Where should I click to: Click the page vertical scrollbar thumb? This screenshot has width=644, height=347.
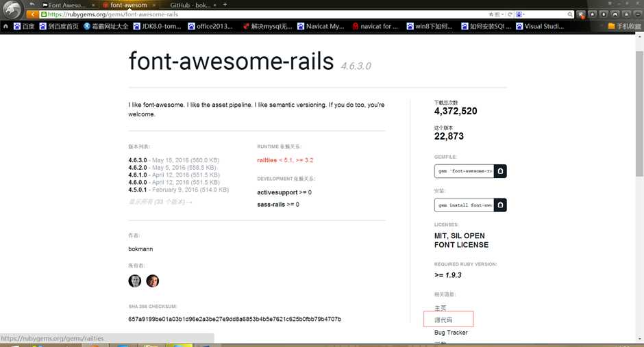tap(639, 114)
